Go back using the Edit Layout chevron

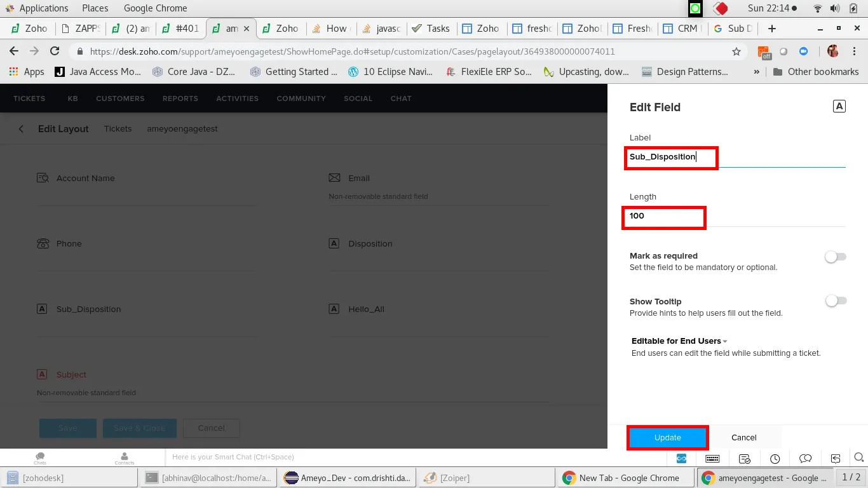21,129
